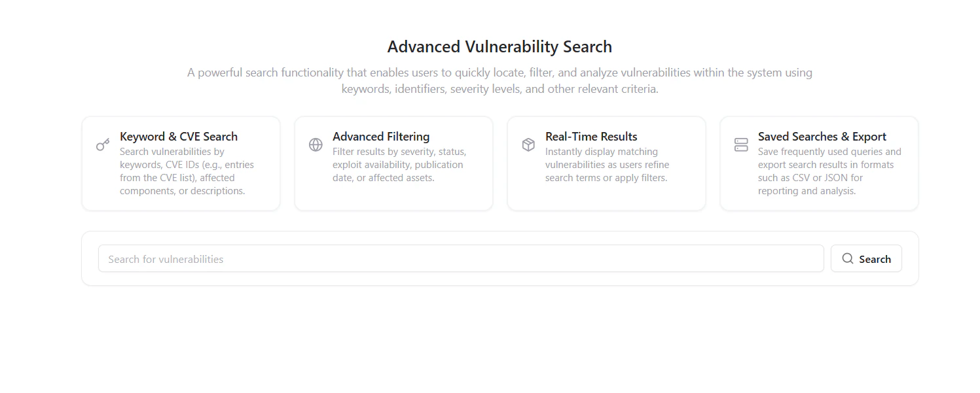Screen dimensions: 980x393
Task: Click the search bar container area
Action: [x=500, y=258]
